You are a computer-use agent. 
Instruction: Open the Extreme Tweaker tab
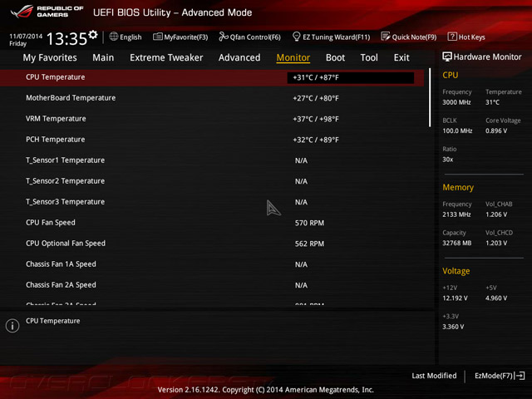pyautogui.click(x=166, y=57)
